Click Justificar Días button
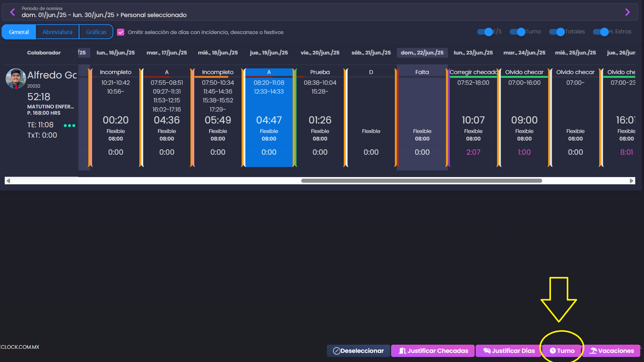Viewport: 644px width, 362px height. point(509,351)
